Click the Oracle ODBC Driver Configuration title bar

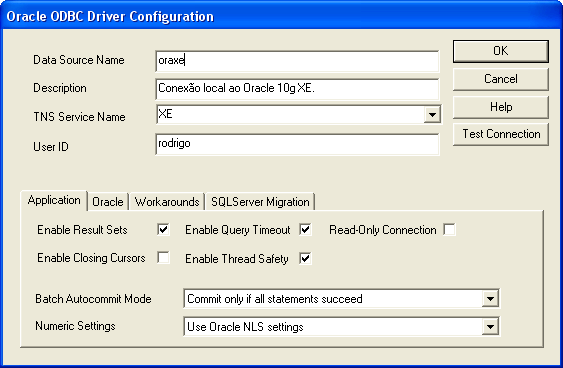pyautogui.click(x=282, y=16)
